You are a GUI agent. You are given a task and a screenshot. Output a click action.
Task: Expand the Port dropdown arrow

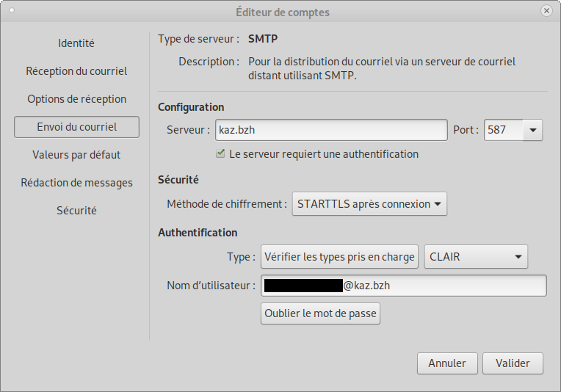point(532,130)
